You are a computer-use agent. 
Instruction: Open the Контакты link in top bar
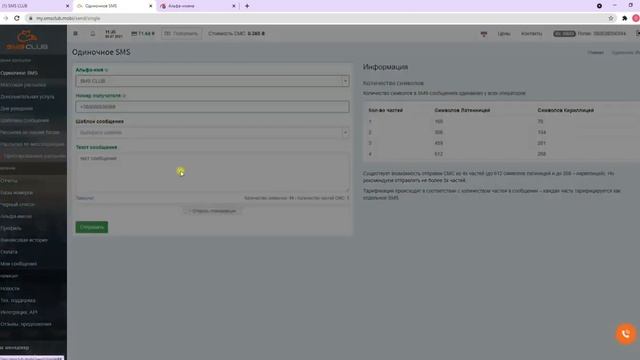[x=531, y=33]
